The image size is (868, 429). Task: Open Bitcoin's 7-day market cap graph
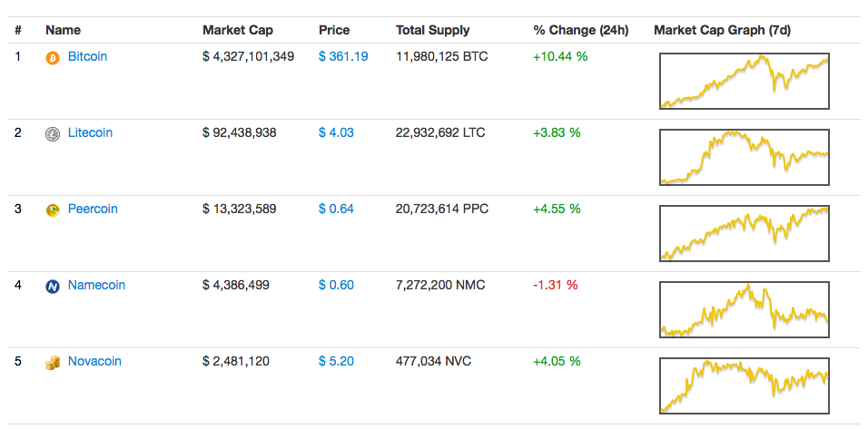745,82
